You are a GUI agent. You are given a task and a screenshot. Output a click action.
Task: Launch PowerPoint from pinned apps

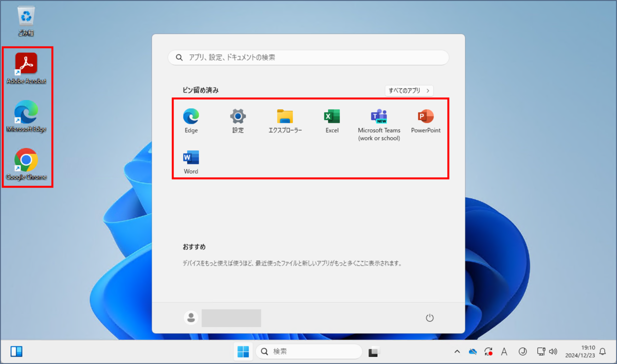426,121
